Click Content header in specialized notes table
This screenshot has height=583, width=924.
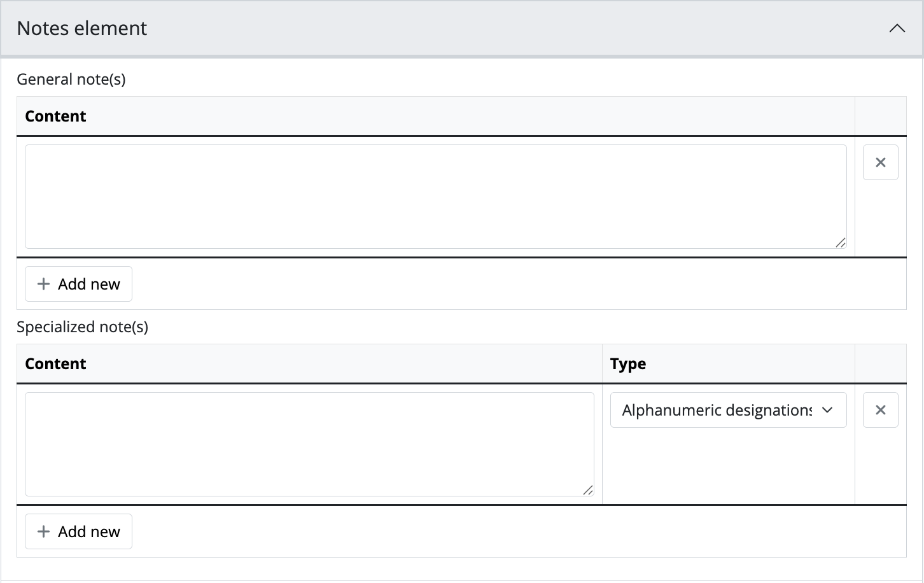[55, 364]
